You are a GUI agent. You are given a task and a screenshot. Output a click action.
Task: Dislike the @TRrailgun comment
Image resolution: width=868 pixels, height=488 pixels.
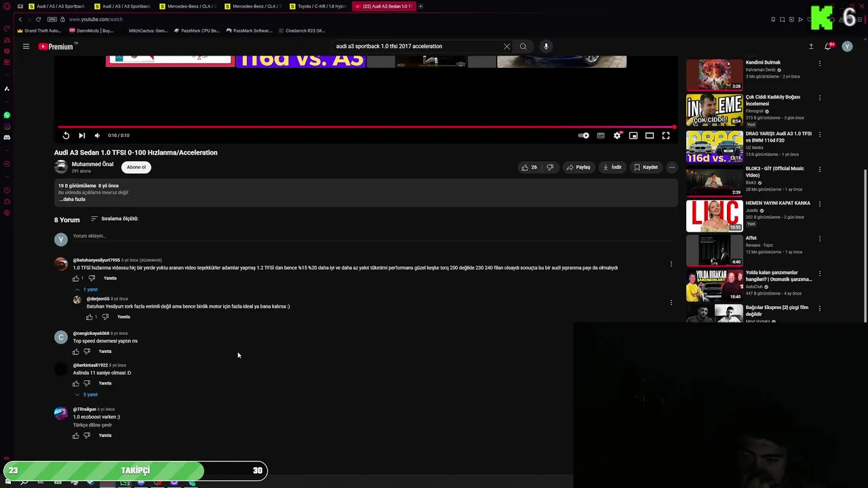(x=87, y=436)
